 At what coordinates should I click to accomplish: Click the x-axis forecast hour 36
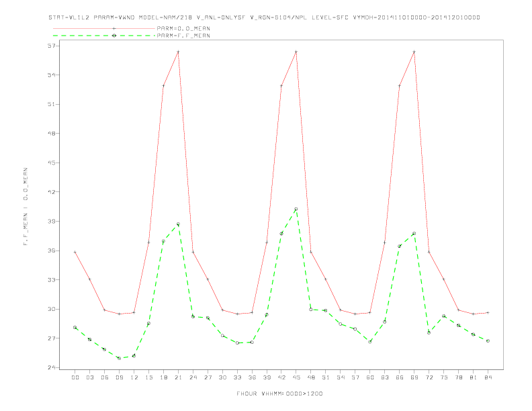tap(252, 377)
